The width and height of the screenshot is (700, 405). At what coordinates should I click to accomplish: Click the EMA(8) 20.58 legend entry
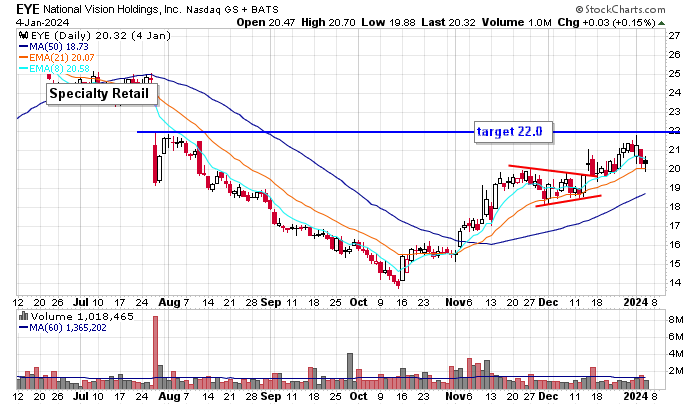54,69
